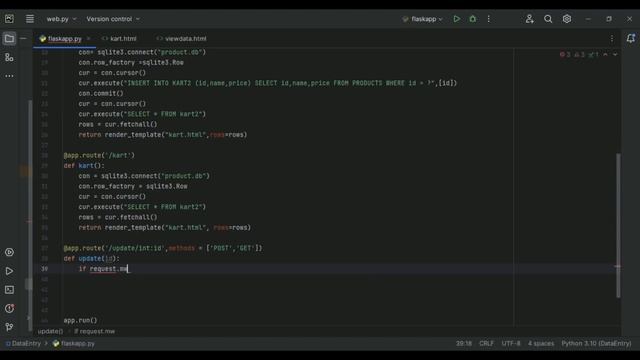Open more run actions menu
Screen dimensions: 640x360
click(x=489, y=19)
